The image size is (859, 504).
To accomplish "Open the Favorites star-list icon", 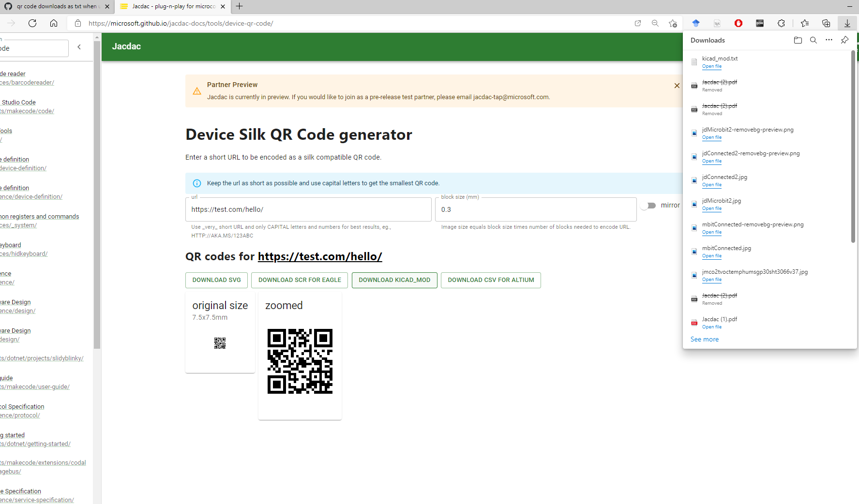I will 805,23.
